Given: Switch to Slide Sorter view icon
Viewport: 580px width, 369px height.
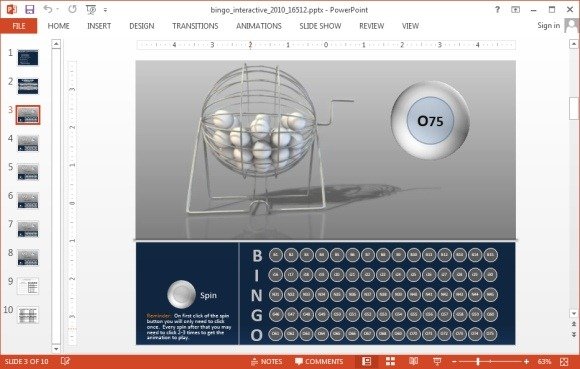Looking at the screenshot, I should click(x=390, y=361).
